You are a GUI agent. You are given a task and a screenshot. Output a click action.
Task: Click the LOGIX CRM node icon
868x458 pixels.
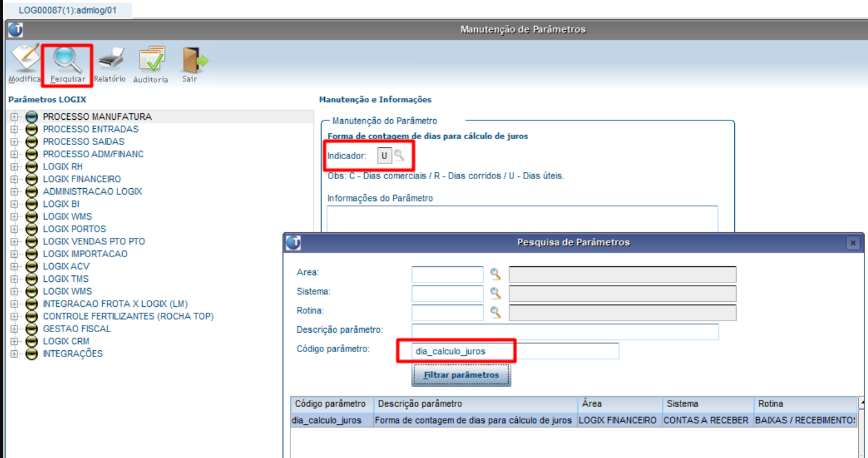pyautogui.click(x=32, y=341)
